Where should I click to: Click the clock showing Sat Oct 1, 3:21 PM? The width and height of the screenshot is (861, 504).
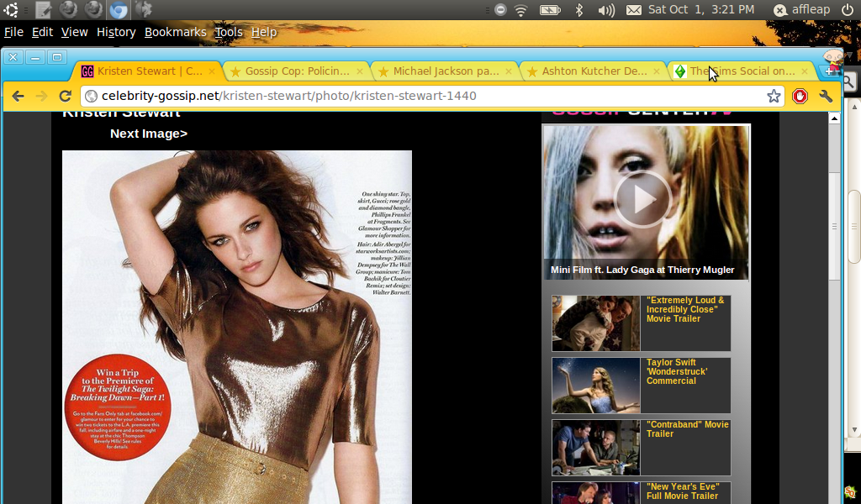701,10
